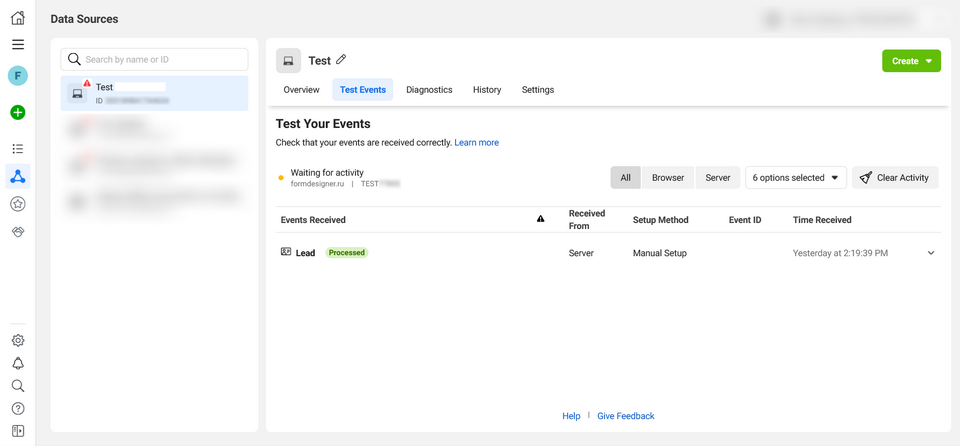960x447 pixels.
Task: Click the Clear Activity button
Action: (894, 178)
